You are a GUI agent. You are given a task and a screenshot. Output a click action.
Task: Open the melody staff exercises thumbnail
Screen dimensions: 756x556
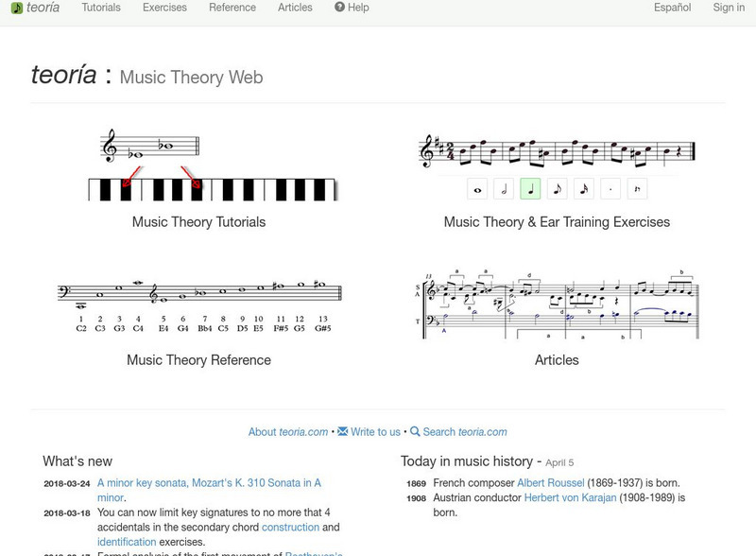(x=557, y=165)
